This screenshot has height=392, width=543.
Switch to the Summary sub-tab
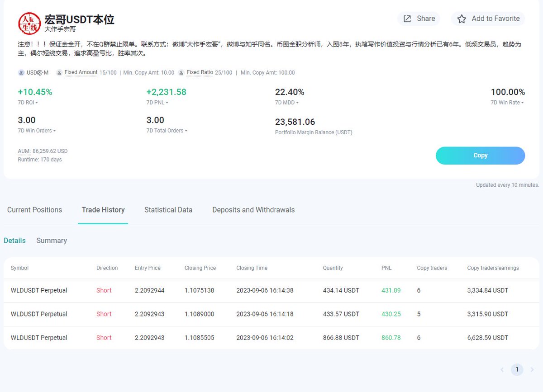pyautogui.click(x=52, y=241)
